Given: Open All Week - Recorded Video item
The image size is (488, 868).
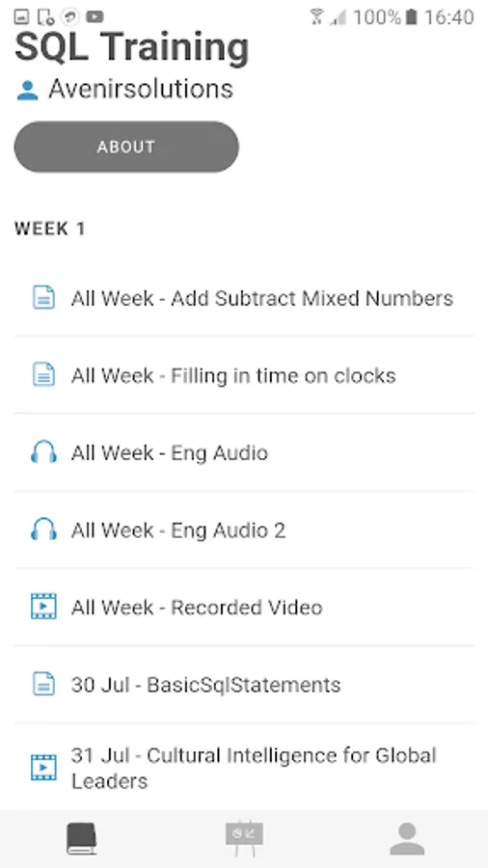Looking at the screenshot, I should coord(244,607).
